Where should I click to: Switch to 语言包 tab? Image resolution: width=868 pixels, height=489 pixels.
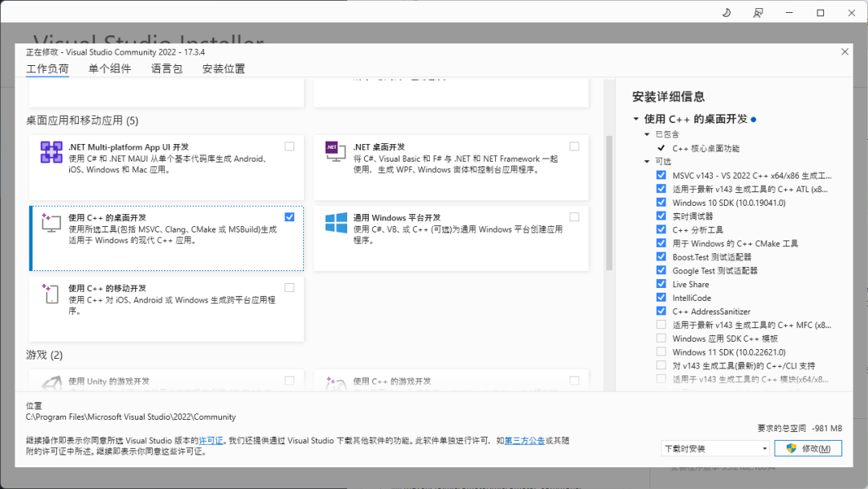(166, 68)
